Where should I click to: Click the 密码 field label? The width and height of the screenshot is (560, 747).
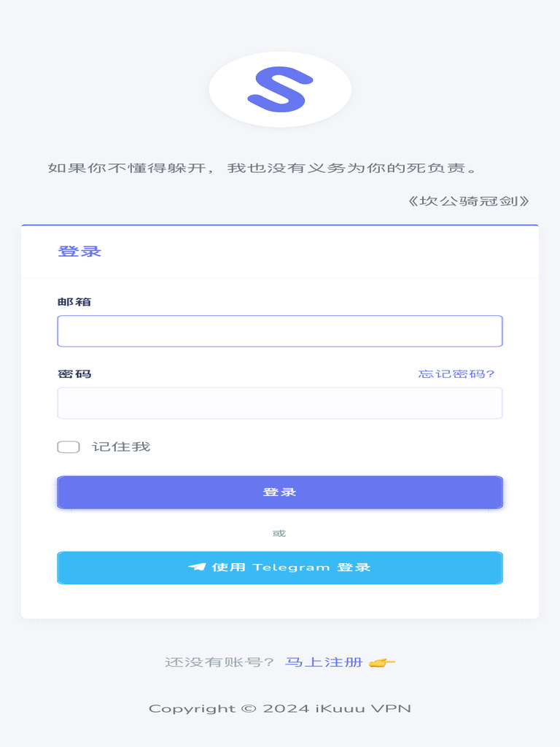[x=74, y=374]
